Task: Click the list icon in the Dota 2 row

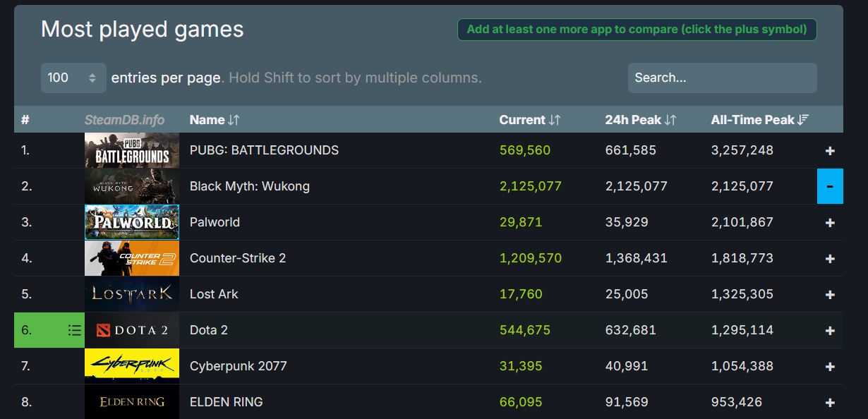Action: [x=74, y=329]
